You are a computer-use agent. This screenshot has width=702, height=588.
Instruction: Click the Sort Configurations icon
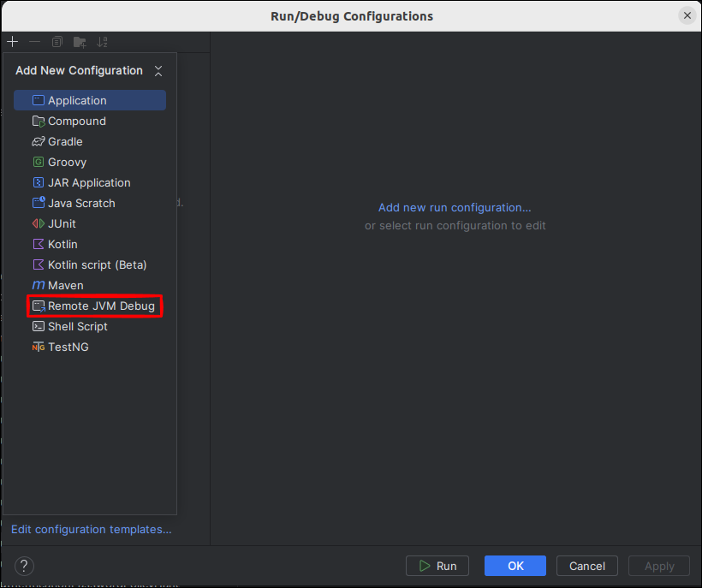point(103,42)
